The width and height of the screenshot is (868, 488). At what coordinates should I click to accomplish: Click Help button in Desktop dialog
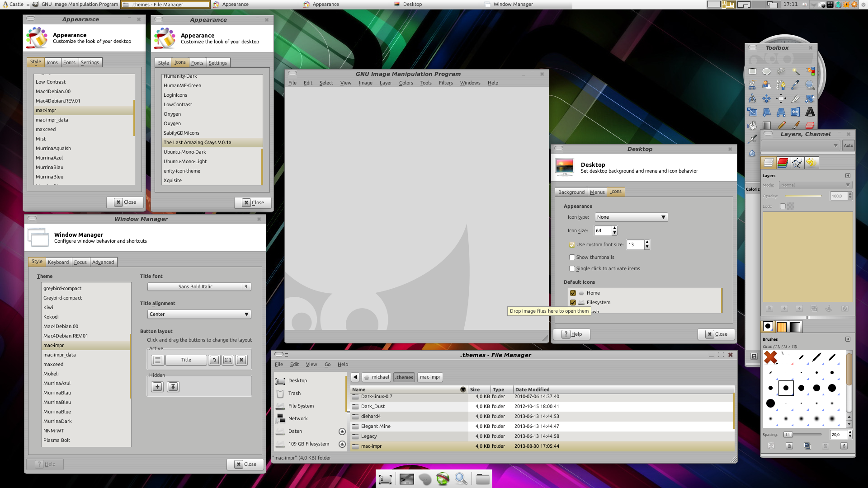tap(572, 334)
